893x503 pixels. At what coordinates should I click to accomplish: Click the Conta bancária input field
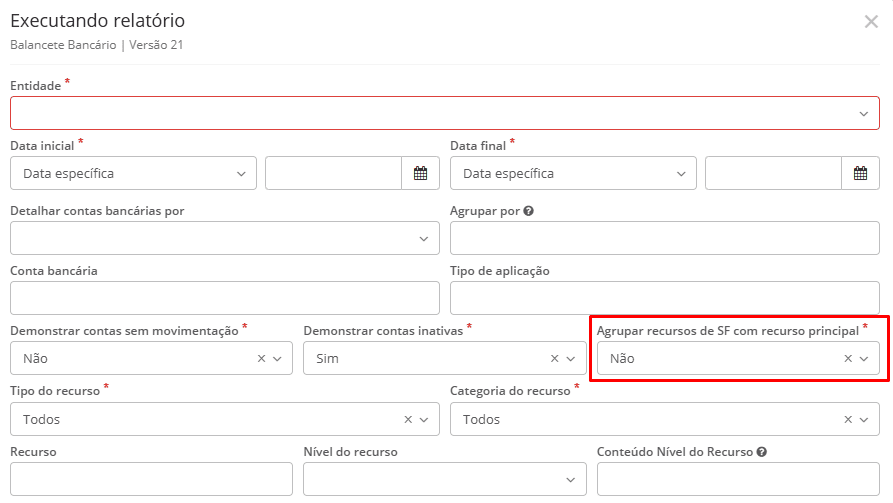point(224,298)
